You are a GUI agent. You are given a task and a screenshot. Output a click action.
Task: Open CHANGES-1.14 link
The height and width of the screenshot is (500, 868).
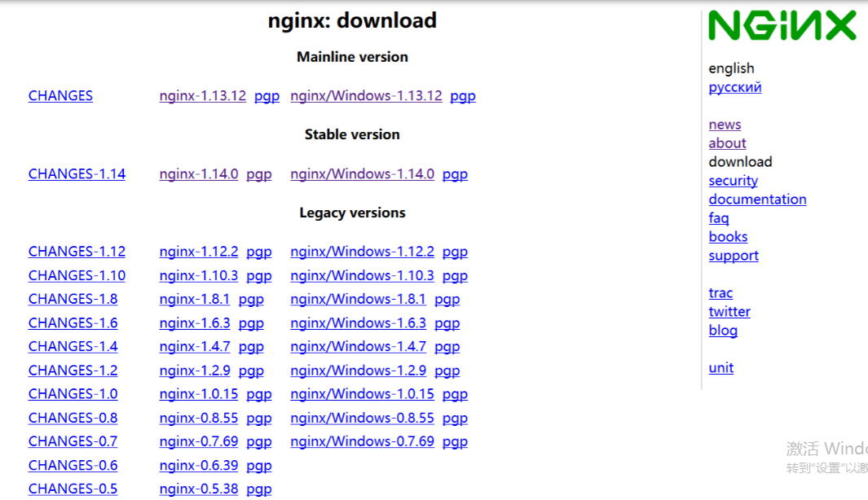[x=77, y=173]
